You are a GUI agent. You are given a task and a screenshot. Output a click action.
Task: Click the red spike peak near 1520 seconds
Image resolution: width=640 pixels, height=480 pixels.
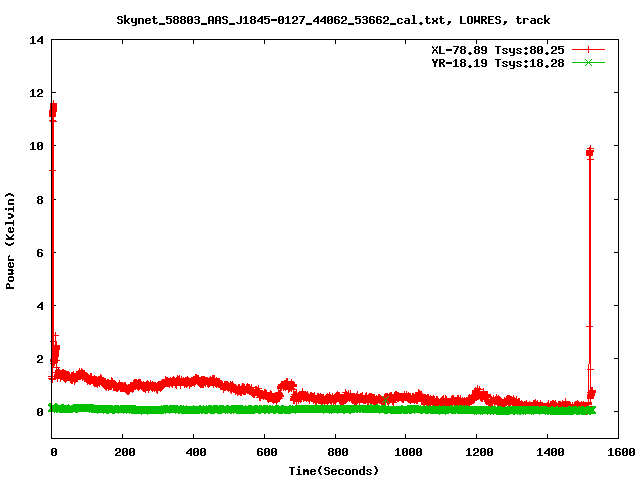[x=590, y=152]
